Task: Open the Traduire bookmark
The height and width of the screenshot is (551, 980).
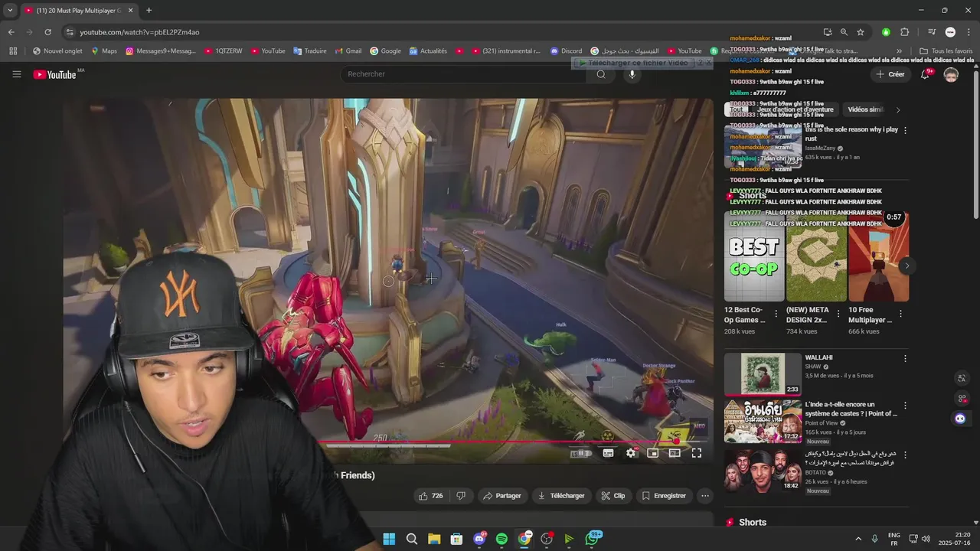Action: click(x=309, y=51)
